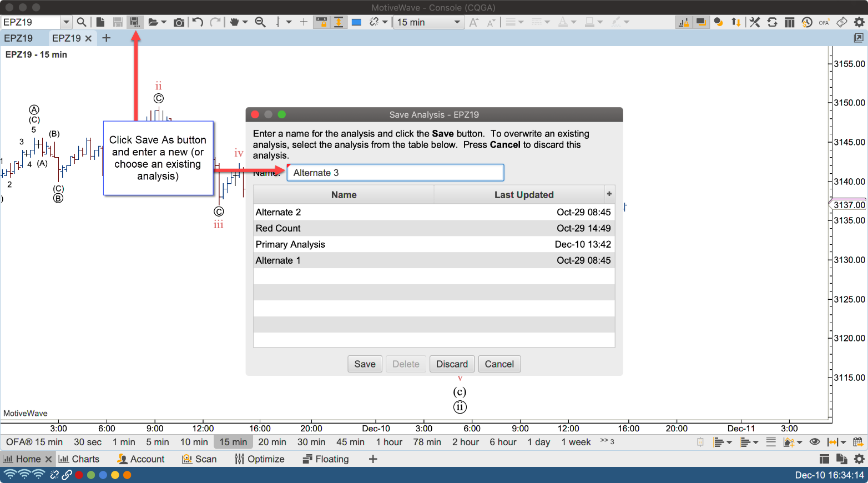Click the new file icon in toolbar

pyautogui.click(x=100, y=22)
